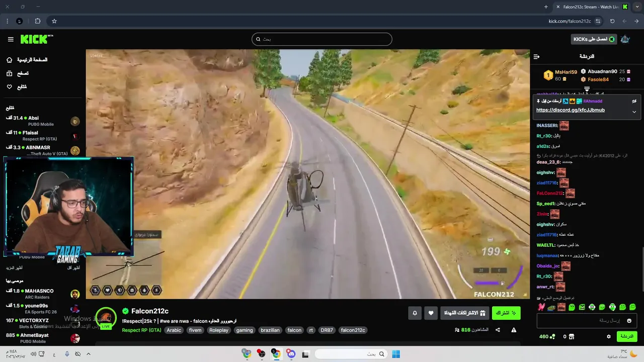Open F1aisal's channel in sidebar
The height and width of the screenshot is (362, 644).
point(43,136)
